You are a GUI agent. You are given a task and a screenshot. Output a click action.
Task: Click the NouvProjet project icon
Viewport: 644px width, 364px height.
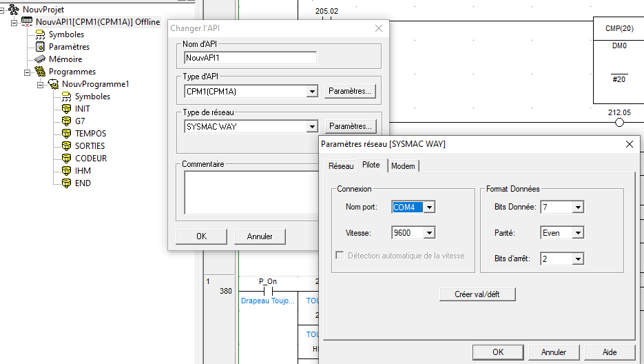point(14,9)
